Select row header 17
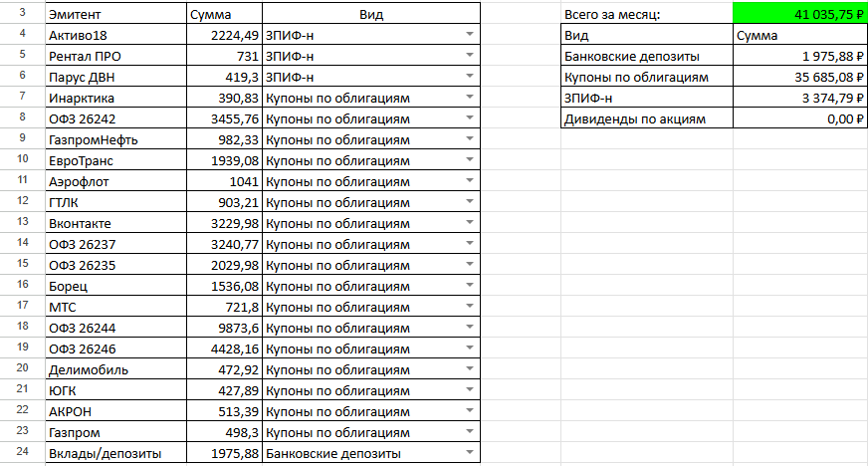 tap(22, 306)
